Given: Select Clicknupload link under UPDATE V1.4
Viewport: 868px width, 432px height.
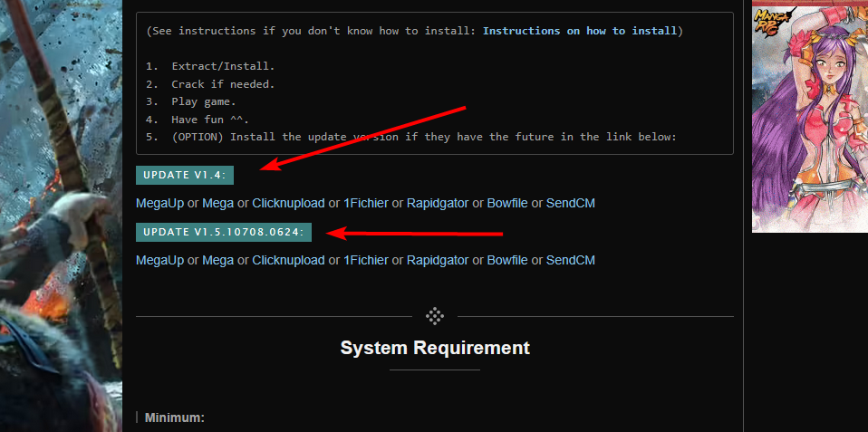Looking at the screenshot, I should [288, 203].
